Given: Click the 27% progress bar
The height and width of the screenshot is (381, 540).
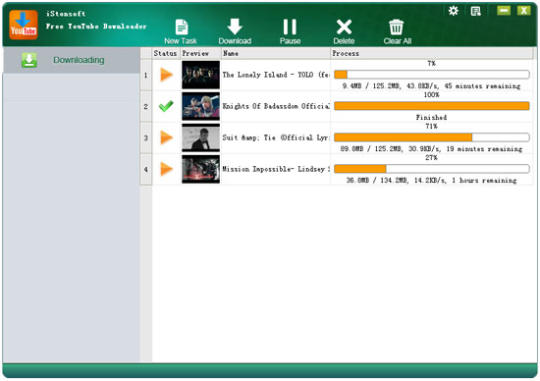Looking at the screenshot, I should point(432,169).
